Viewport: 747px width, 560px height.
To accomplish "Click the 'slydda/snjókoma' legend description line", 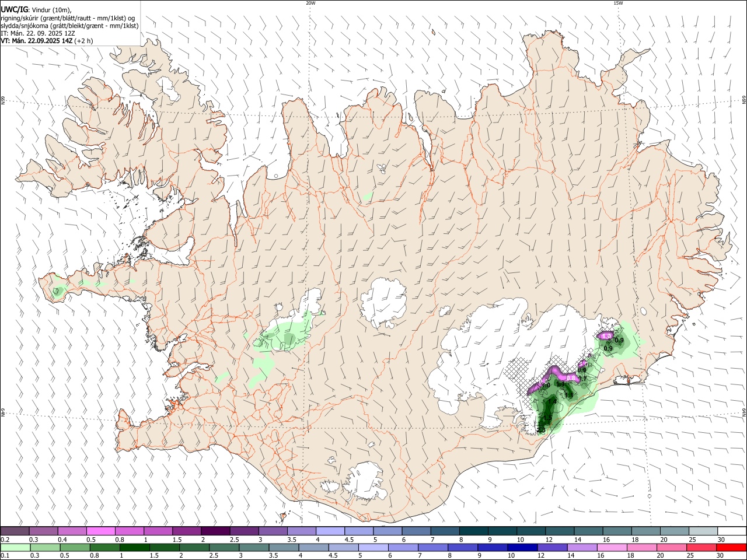I will click(69, 26).
